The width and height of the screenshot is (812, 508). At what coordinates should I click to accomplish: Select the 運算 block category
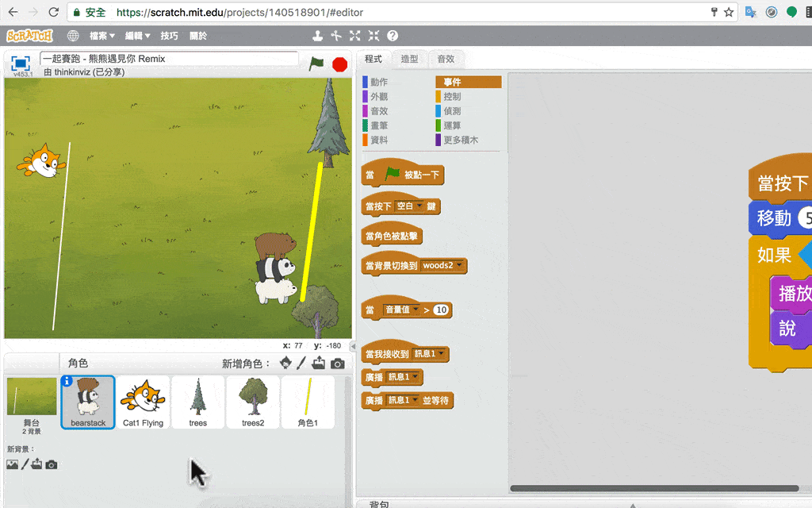pyautogui.click(x=452, y=125)
